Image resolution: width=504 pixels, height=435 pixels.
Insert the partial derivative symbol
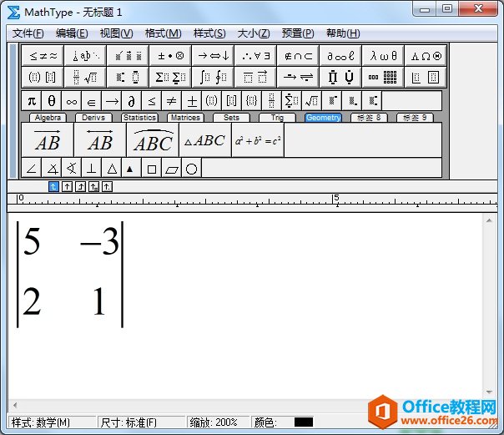coord(131,101)
